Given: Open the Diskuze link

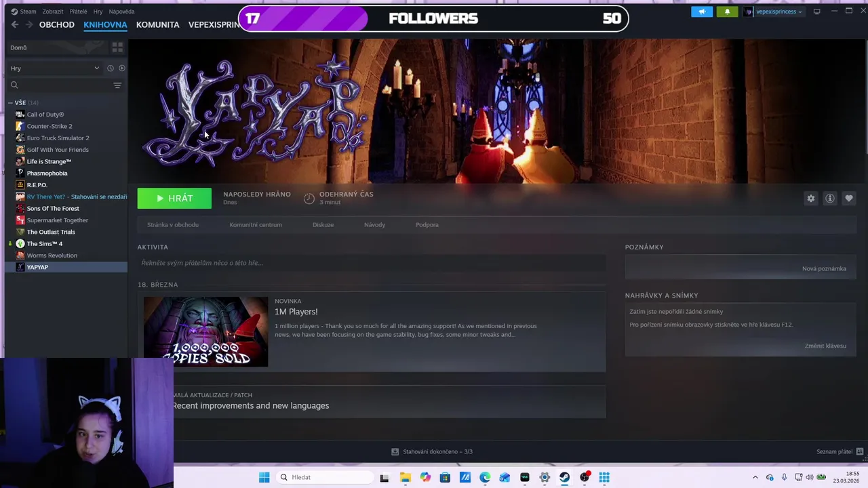Looking at the screenshot, I should [x=323, y=225].
